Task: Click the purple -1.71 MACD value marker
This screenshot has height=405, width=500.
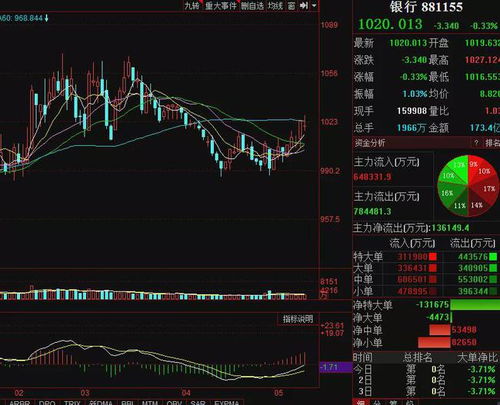Action: pos(336,367)
